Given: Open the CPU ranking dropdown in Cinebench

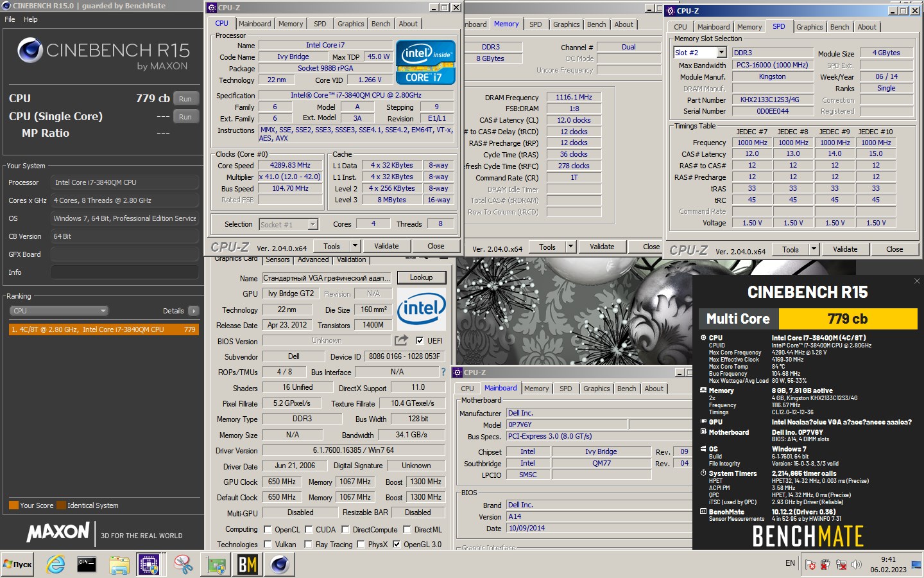Looking at the screenshot, I should [x=59, y=311].
